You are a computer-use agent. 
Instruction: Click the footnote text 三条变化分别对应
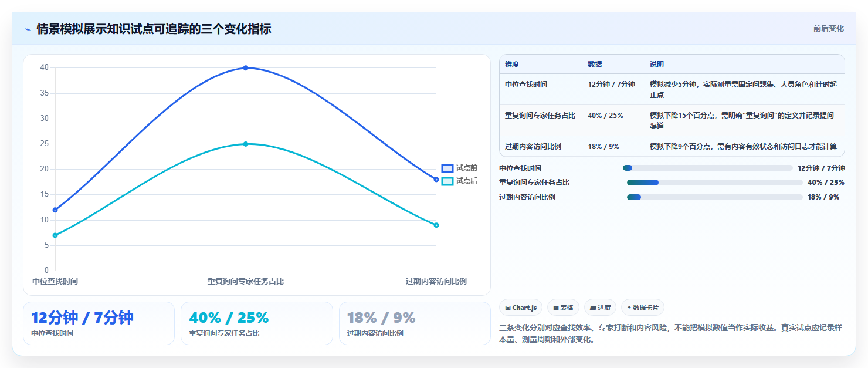(671, 333)
